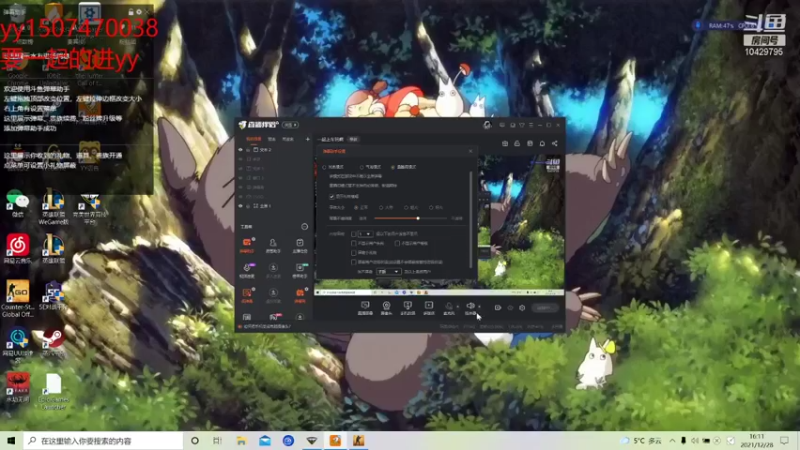The image size is (800, 450).
Task: Click the start streaming button at the bottom right
Action: click(x=545, y=308)
